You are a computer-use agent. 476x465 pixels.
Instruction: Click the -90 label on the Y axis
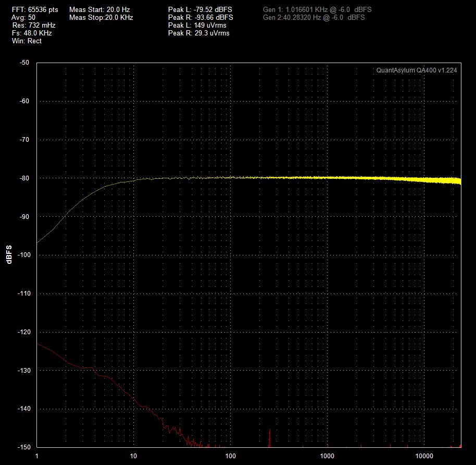pyautogui.click(x=24, y=217)
